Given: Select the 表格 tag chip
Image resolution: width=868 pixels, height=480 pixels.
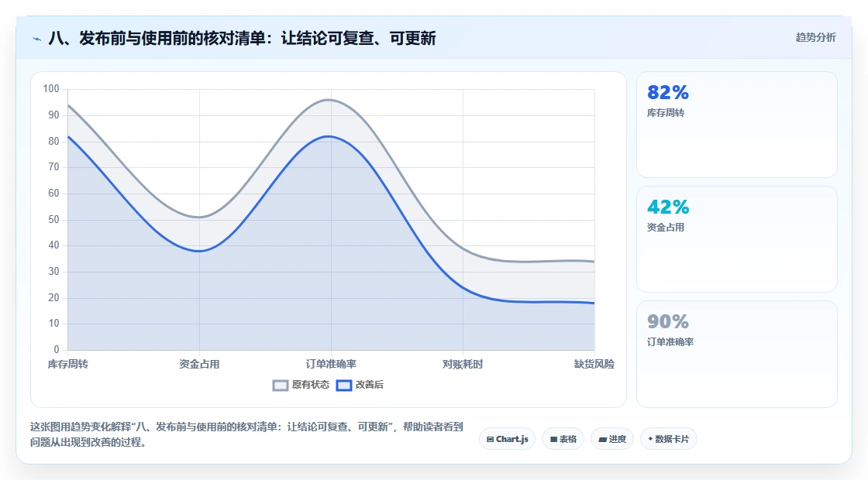Looking at the screenshot, I should coord(563,439).
